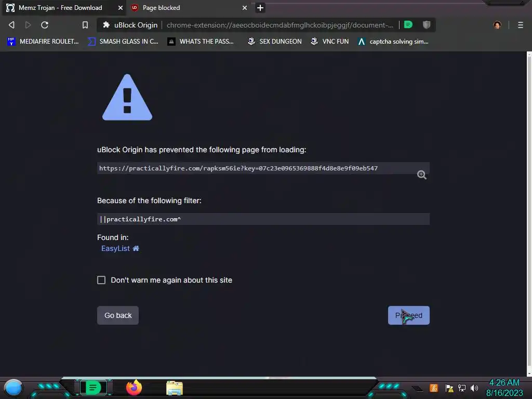This screenshot has height=399, width=532.
Task: Click the browser forward arrow
Action: (28, 25)
